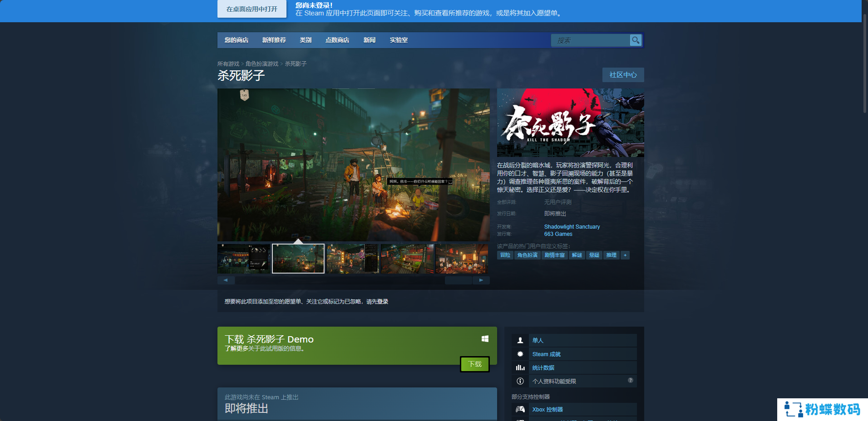Click 角色扮演游戏 breadcrumb link

(262, 64)
